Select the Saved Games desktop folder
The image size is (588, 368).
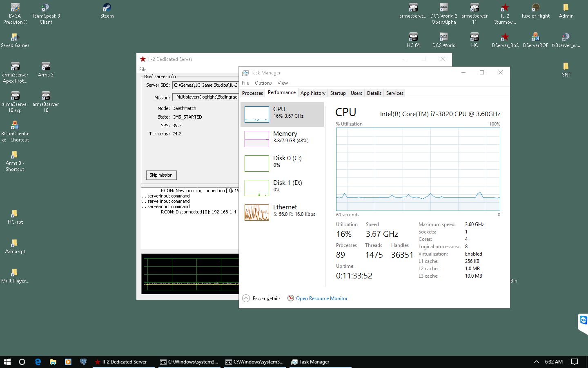click(15, 40)
